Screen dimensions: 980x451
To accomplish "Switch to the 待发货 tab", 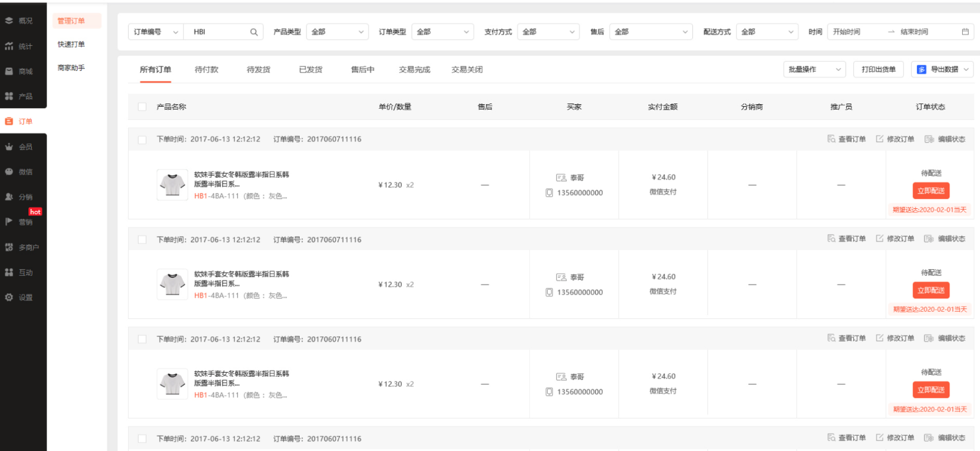I will coord(259,70).
